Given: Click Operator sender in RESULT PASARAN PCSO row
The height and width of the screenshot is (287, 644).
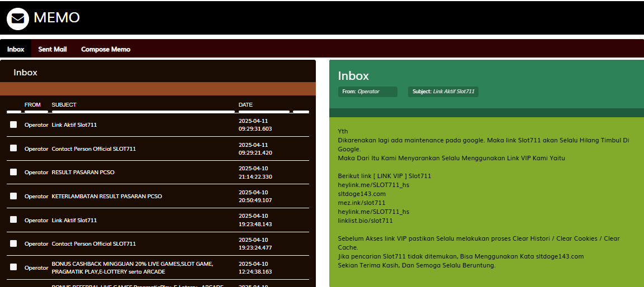Looking at the screenshot, I should pyautogui.click(x=36, y=172).
